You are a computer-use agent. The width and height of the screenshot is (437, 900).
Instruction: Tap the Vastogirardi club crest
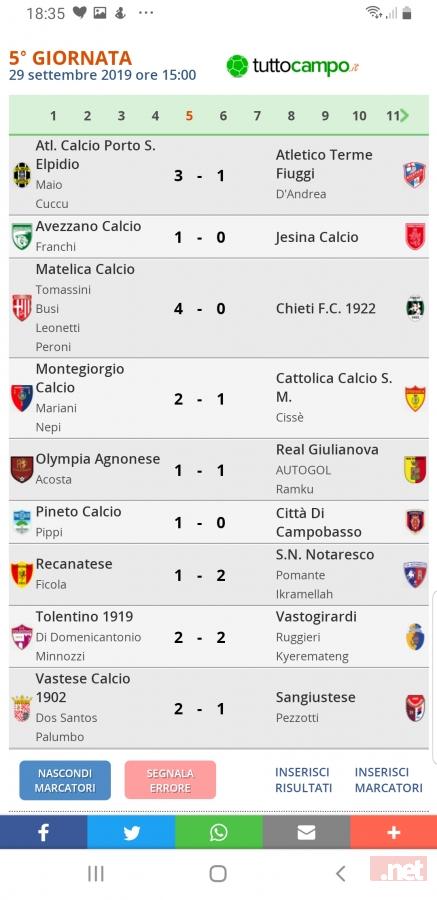point(415,637)
